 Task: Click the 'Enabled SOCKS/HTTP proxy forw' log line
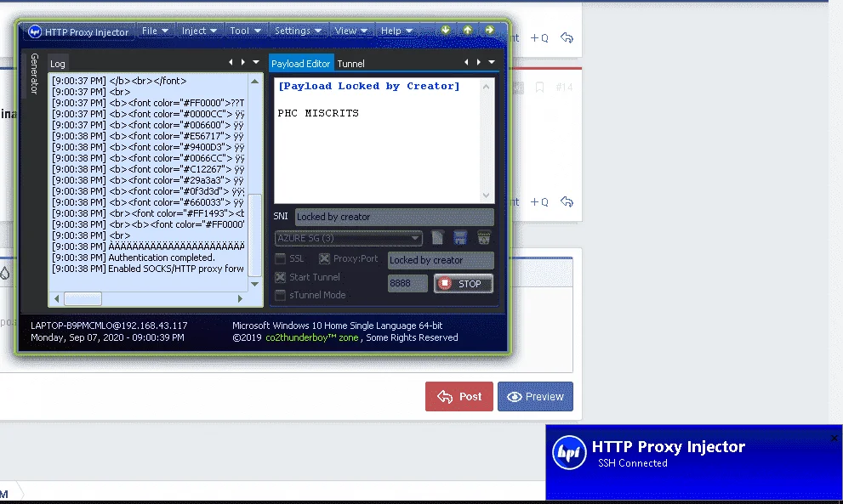pos(148,269)
